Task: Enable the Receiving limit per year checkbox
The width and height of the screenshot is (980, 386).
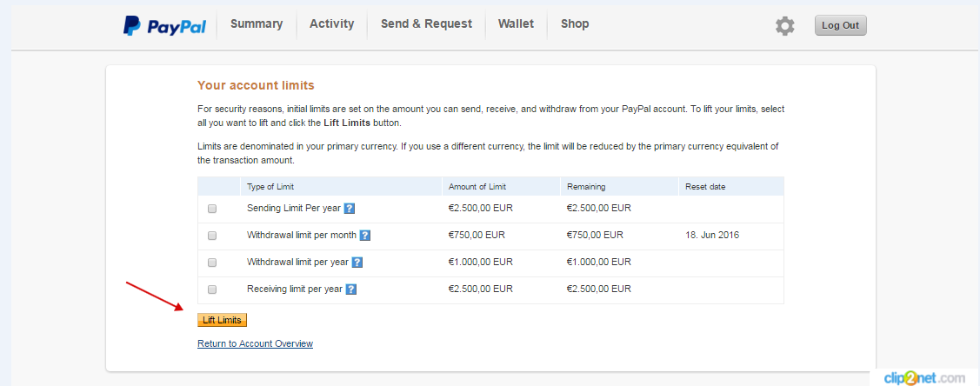Action: pyautogui.click(x=212, y=289)
